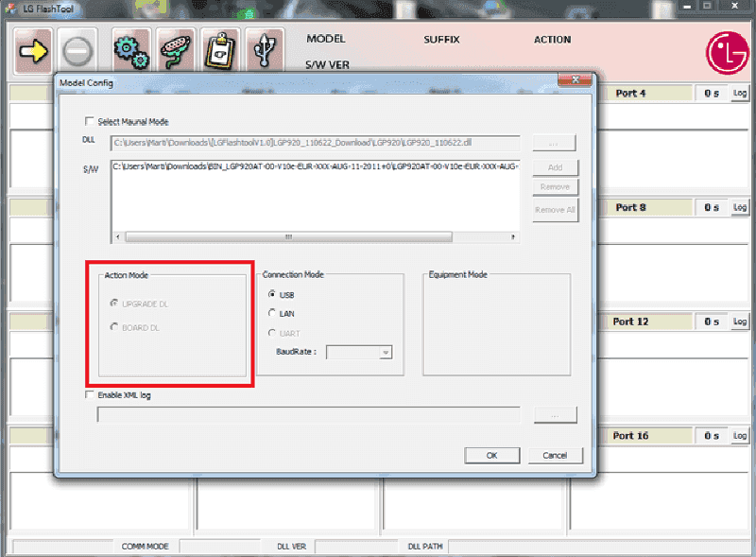756x557 pixels.
Task: Click the S/W list scroll left arrow
Action: (118, 237)
